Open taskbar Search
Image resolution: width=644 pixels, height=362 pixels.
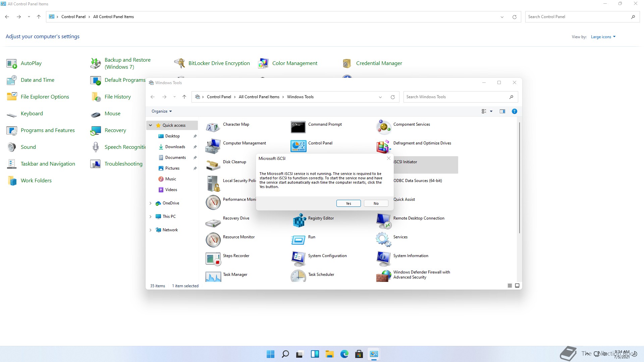[285, 354]
